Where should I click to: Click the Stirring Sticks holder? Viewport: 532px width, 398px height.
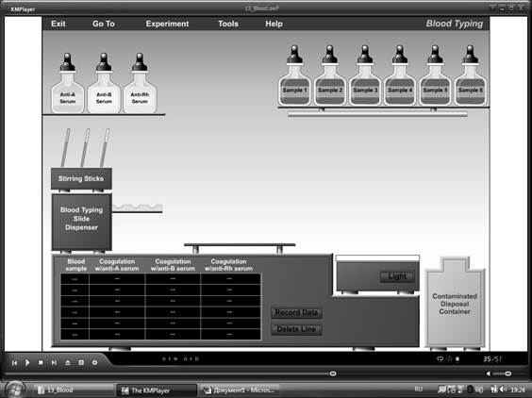(81, 178)
